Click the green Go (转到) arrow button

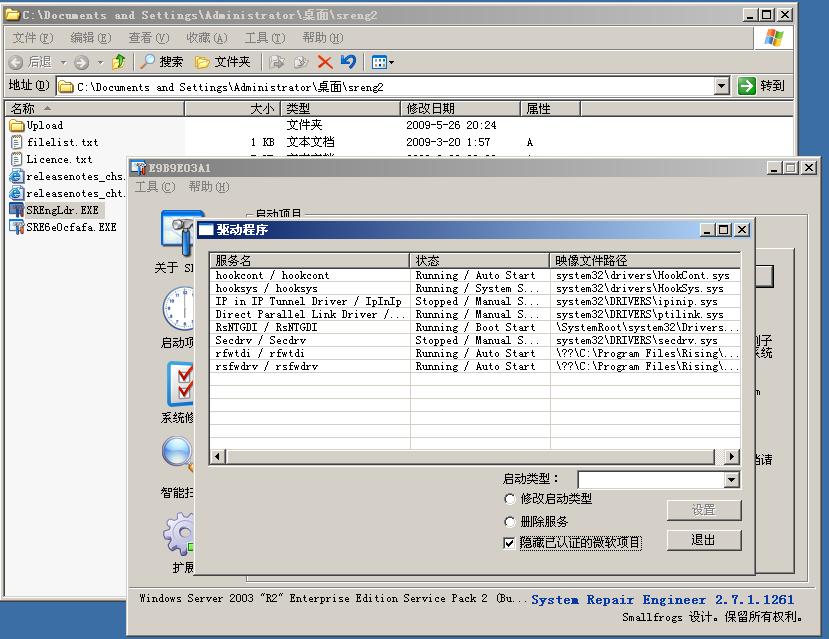[x=762, y=87]
